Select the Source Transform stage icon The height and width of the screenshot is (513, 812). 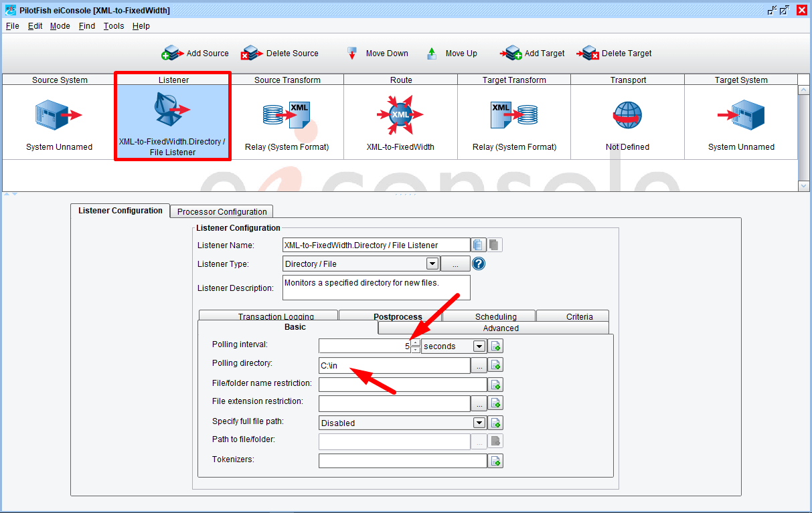[287, 115]
